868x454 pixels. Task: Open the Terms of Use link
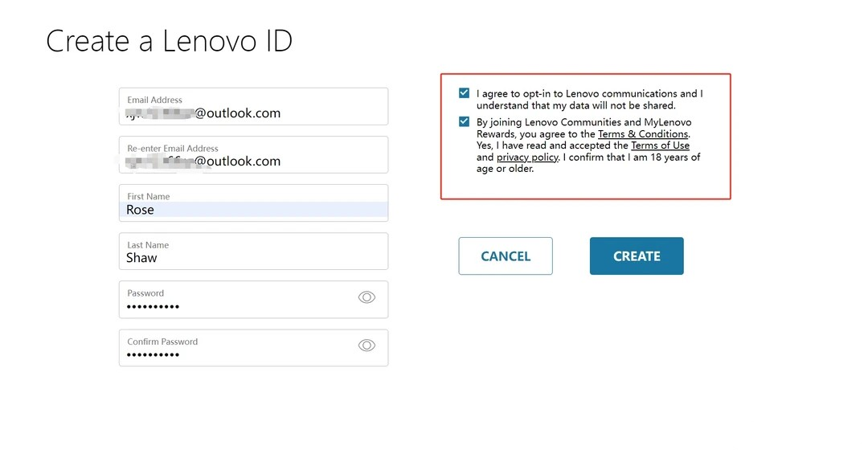(x=660, y=145)
